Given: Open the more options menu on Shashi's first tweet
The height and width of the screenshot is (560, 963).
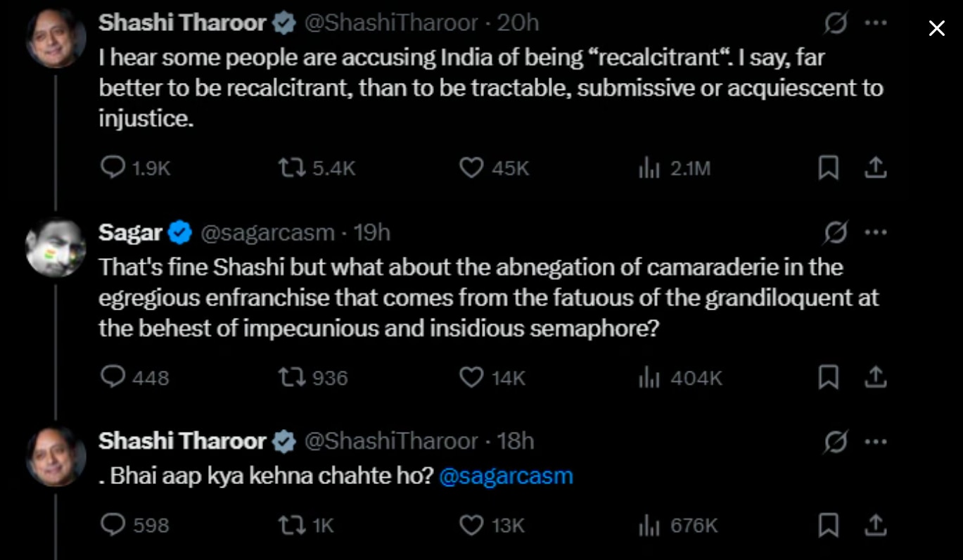Looking at the screenshot, I should pos(876,23).
